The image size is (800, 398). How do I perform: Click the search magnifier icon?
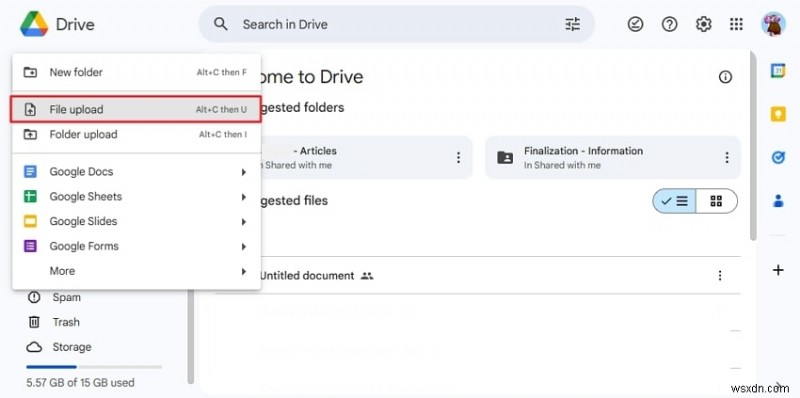tap(220, 24)
